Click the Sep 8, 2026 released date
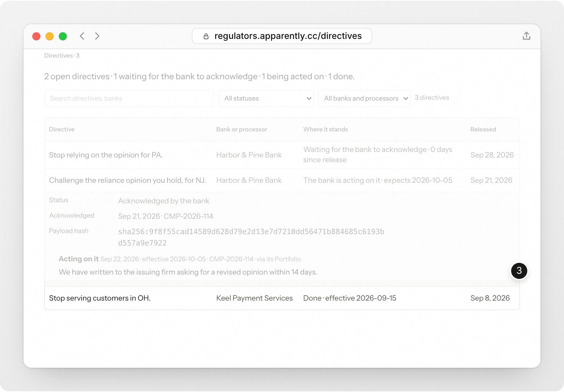 pos(490,298)
